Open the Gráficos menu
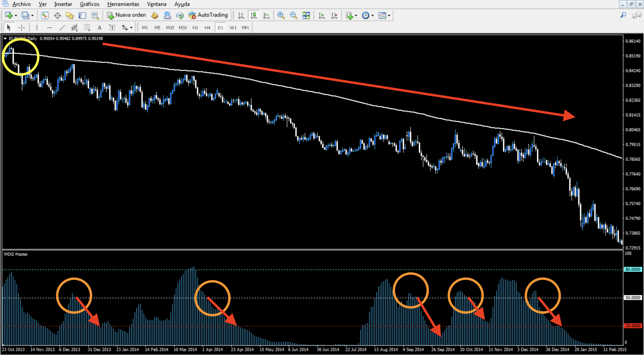Screen dimensions: 644x355 point(89,4)
